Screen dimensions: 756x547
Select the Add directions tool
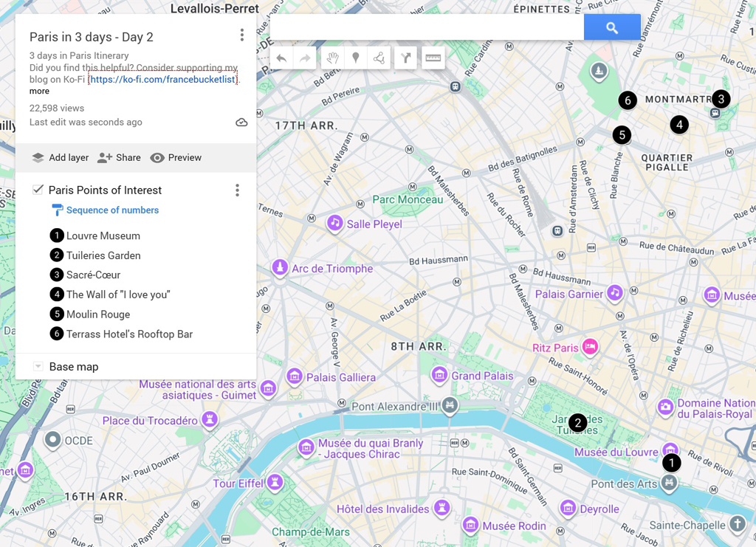405,58
